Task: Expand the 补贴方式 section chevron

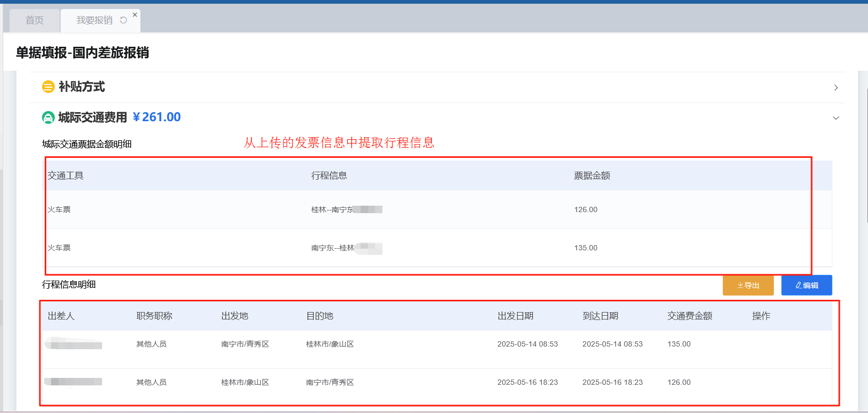Action: point(836,88)
